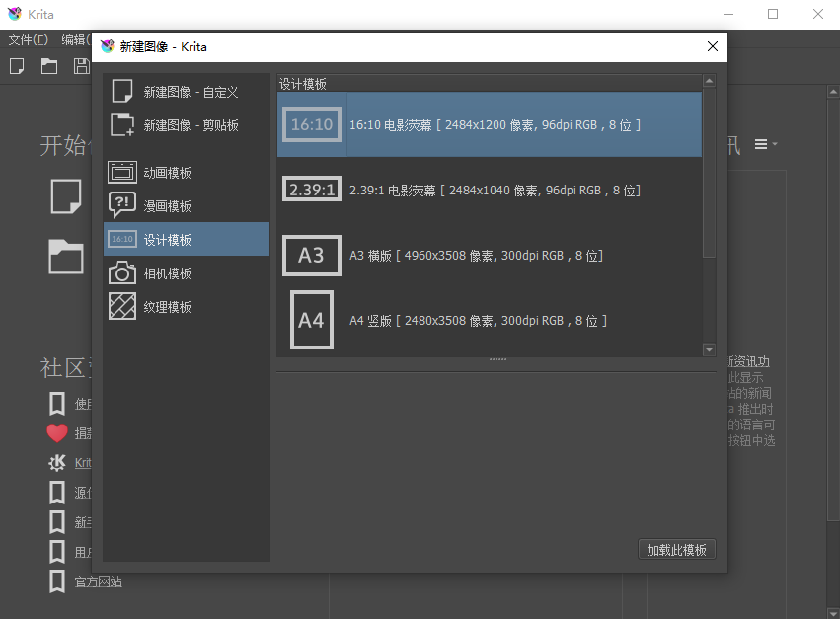Open the 动画模板 category icon
The width and height of the screenshot is (840, 619).
tap(122, 172)
